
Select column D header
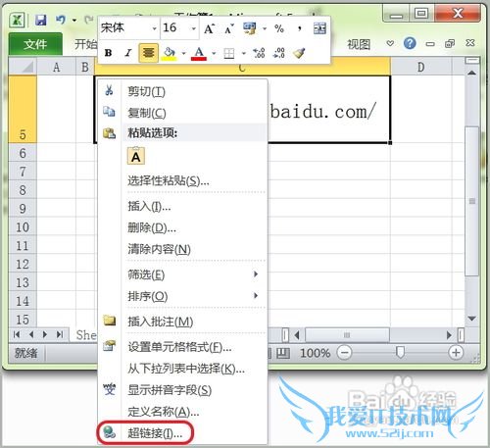(x=421, y=67)
